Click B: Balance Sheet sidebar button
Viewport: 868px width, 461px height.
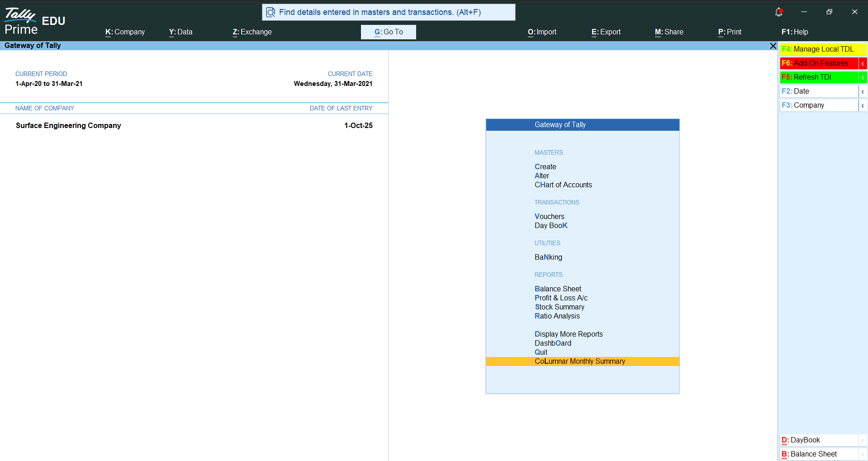819,454
